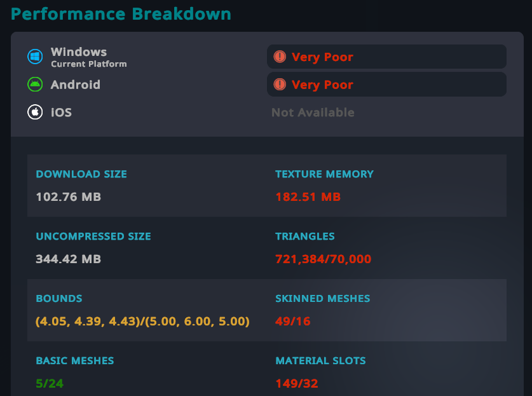Viewport: 532px width, 396px height.
Task: Click the Material Slots 149/32 value
Action: tap(296, 384)
